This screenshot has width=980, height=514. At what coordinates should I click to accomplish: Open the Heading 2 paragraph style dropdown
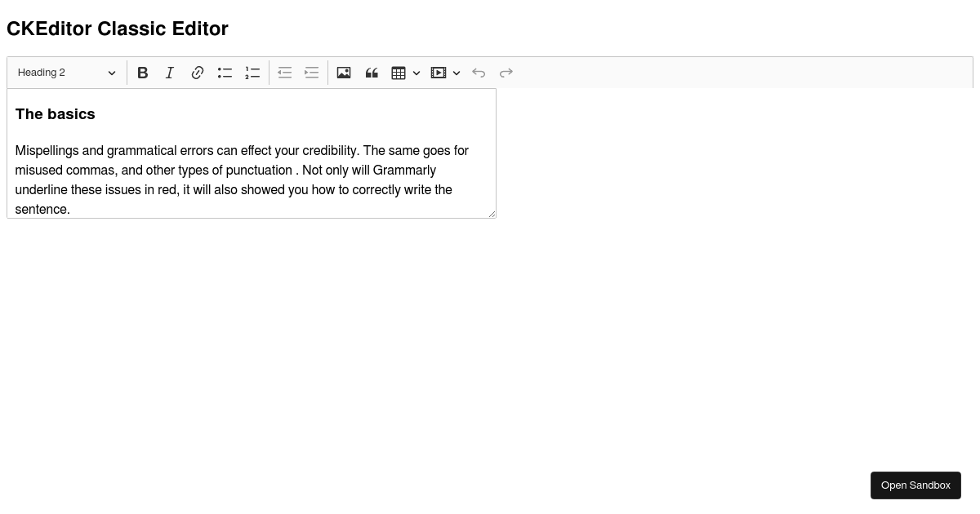click(x=67, y=73)
